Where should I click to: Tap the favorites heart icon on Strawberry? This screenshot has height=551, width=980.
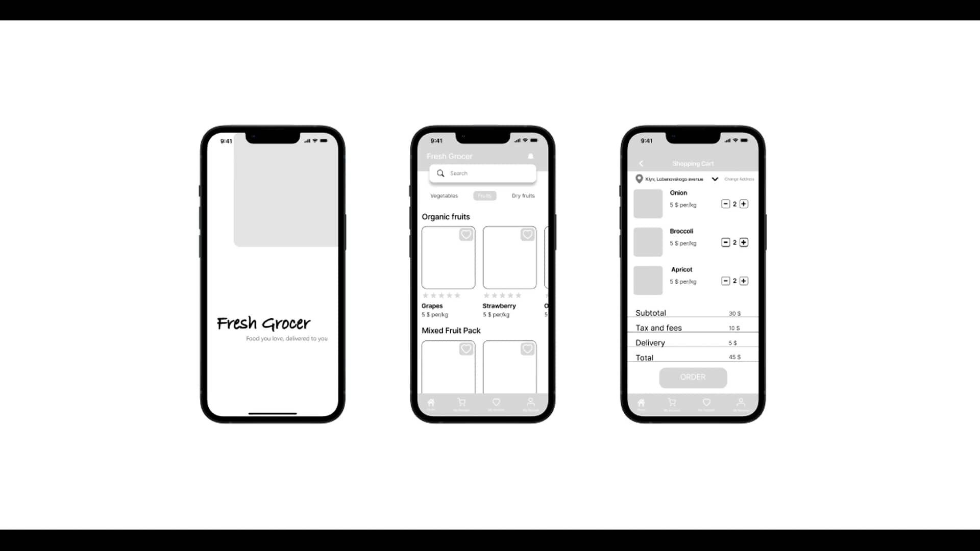[x=528, y=235]
